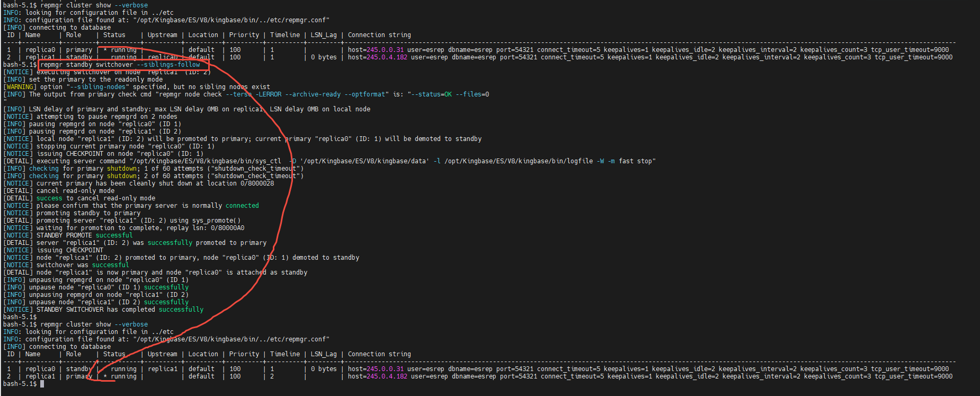Click the WARNING about '--sibling-nodes' option

pos(137,87)
